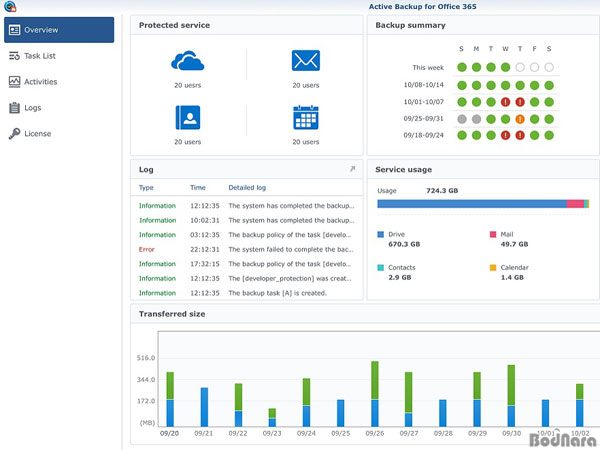Click the 724.3 GB usage value
The image size is (600, 450).
(x=442, y=191)
